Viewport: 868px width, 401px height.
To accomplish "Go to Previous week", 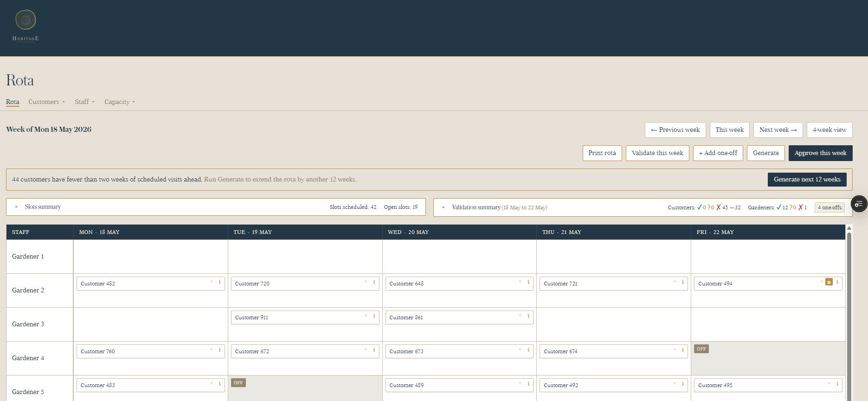I will pyautogui.click(x=675, y=130).
